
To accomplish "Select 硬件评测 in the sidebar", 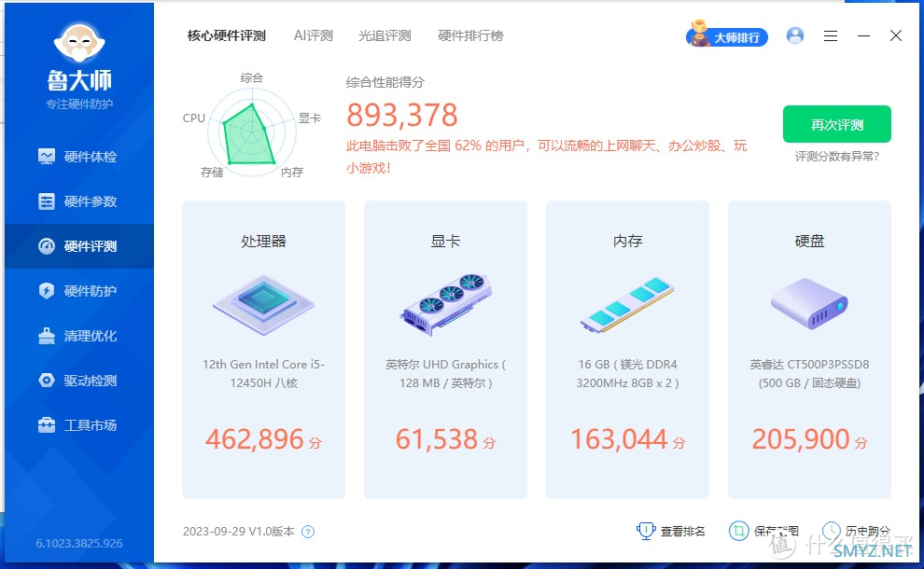I will 79,246.
